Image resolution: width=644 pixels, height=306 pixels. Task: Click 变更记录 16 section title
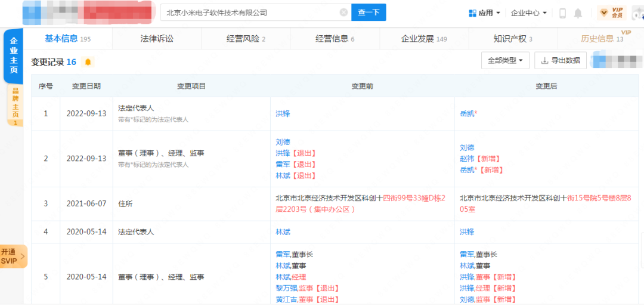tap(54, 62)
